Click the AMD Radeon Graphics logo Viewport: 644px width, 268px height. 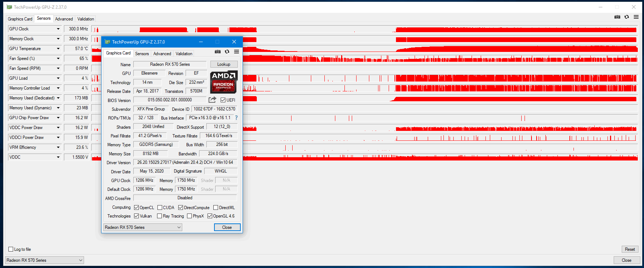pyautogui.click(x=224, y=82)
